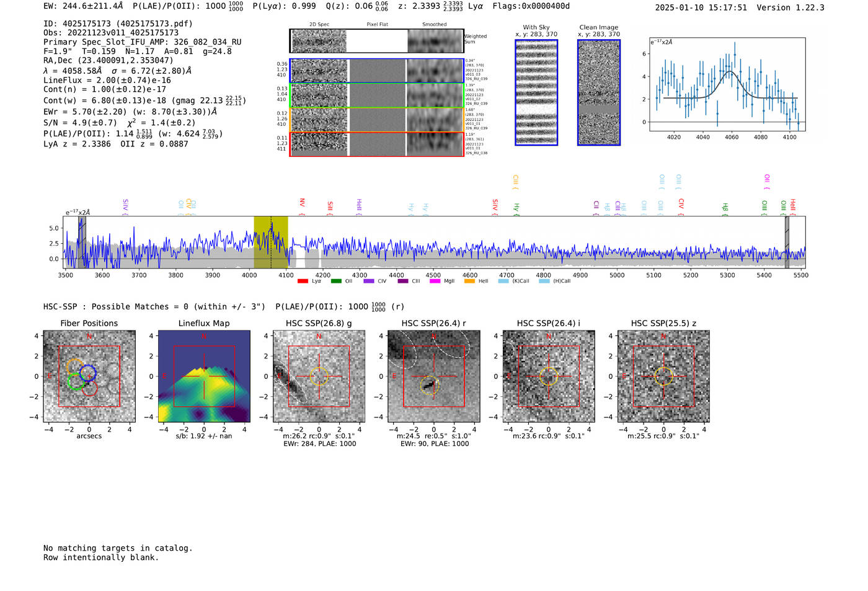Select the HSC SSP(26.8) g cutout
The width and height of the screenshot is (868, 591).
click(x=319, y=376)
